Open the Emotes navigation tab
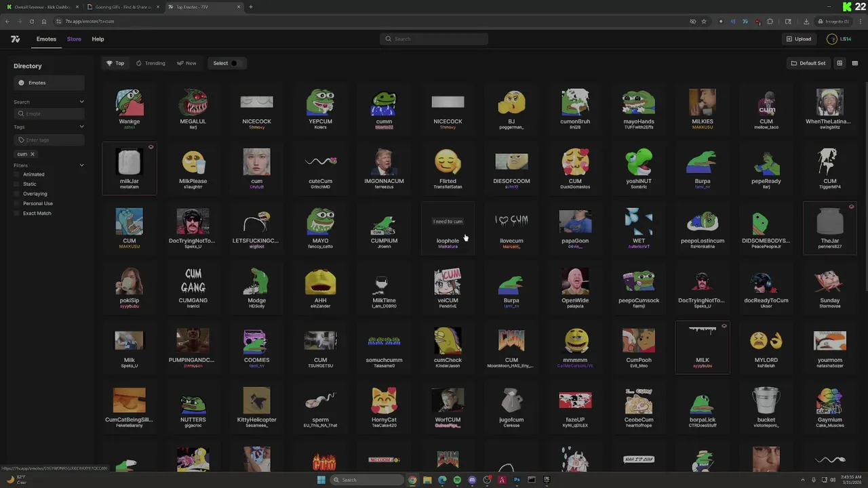Screen dimensions: 868x488 (x=46, y=39)
